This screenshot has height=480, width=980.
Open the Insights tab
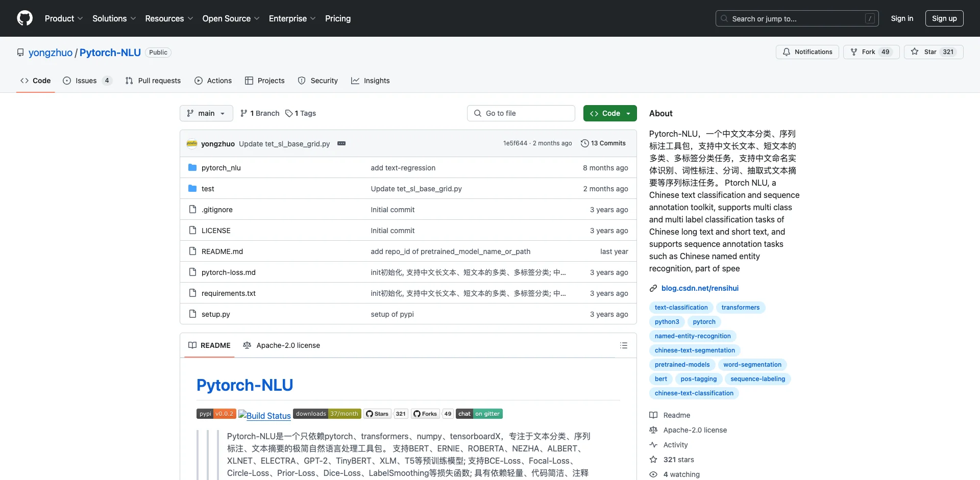[370, 81]
